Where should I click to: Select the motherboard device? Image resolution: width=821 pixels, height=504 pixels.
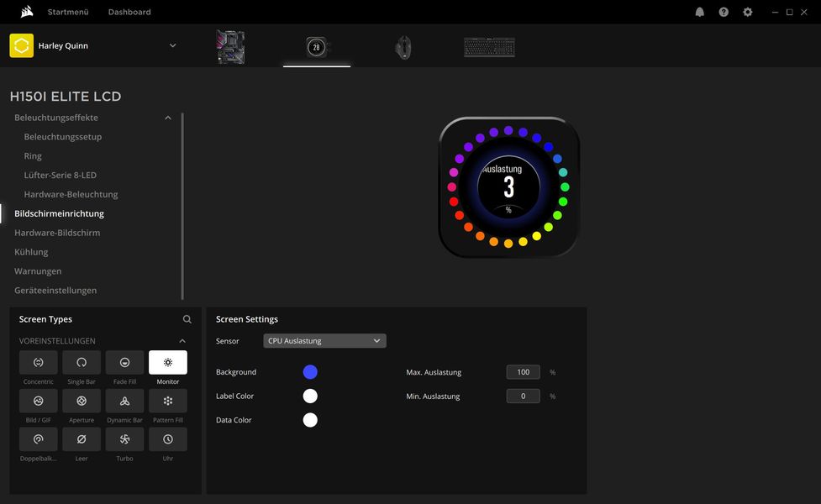pyautogui.click(x=230, y=47)
